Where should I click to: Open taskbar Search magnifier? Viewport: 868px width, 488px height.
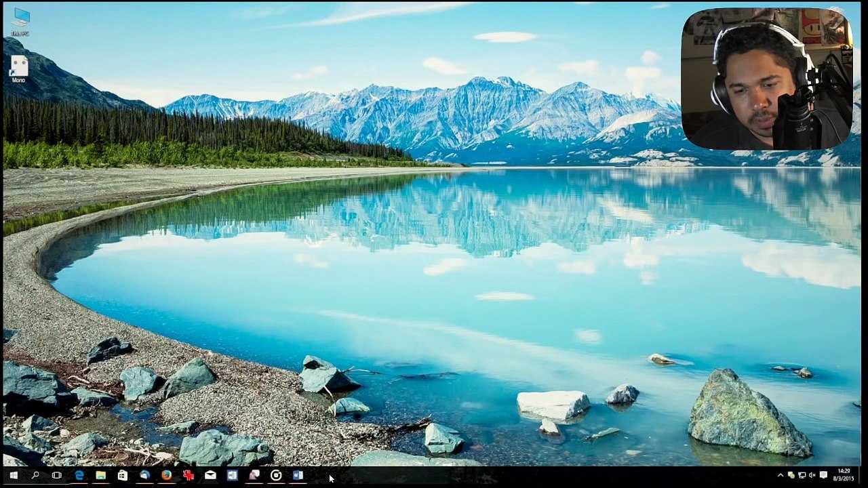[35, 476]
